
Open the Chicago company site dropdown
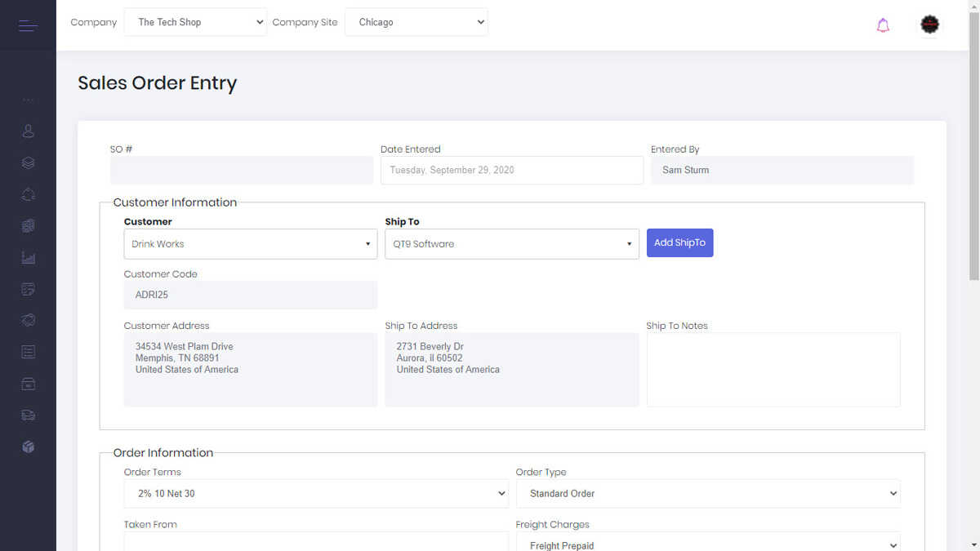point(416,22)
